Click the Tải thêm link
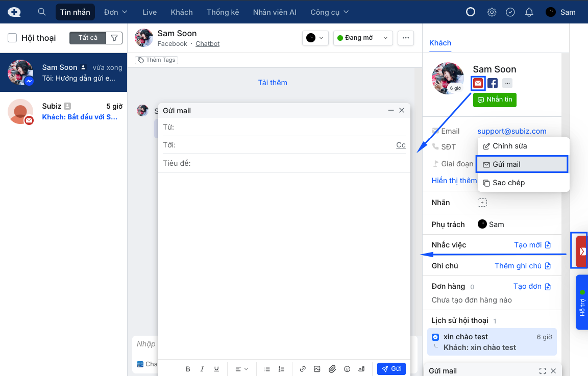This screenshot has width=588, height=376. [x=273, y=83]
